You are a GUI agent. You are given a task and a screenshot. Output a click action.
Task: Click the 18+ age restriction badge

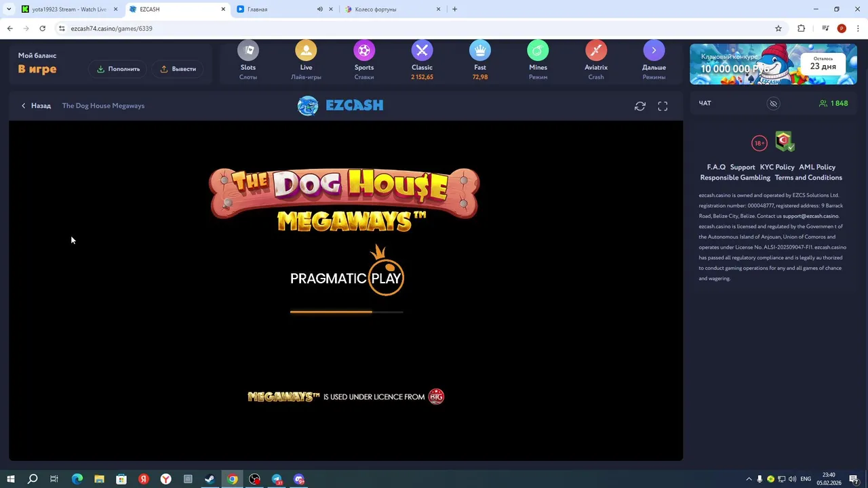click(759, 143)
